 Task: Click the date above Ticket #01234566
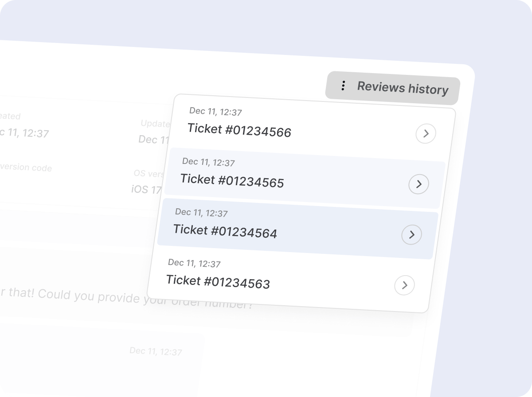[x=215, y=112]
